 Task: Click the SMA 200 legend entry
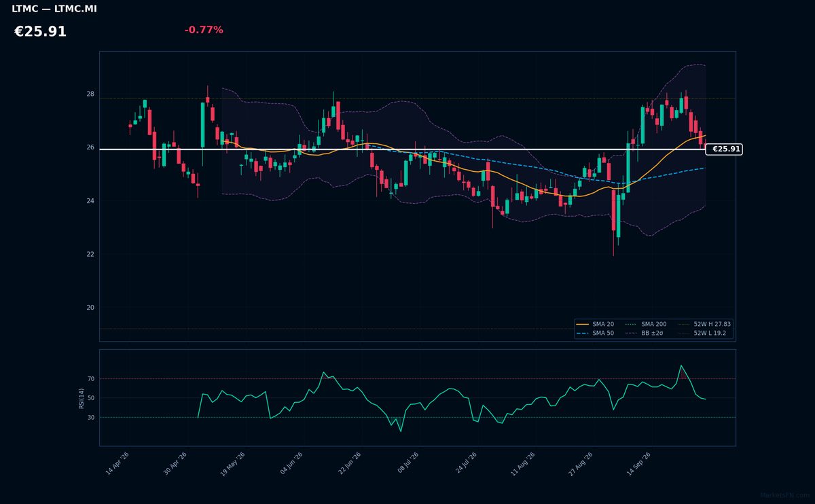pyautogui.click(x=645, y=325)
